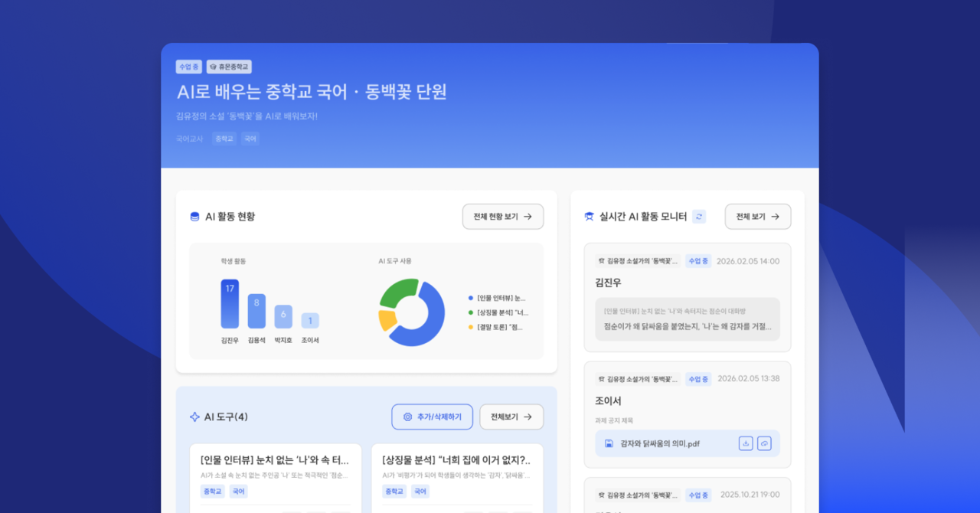980x513 pixels.
Task: Click the 2026.02.05 14:00 timestamp
Action: 748,261
